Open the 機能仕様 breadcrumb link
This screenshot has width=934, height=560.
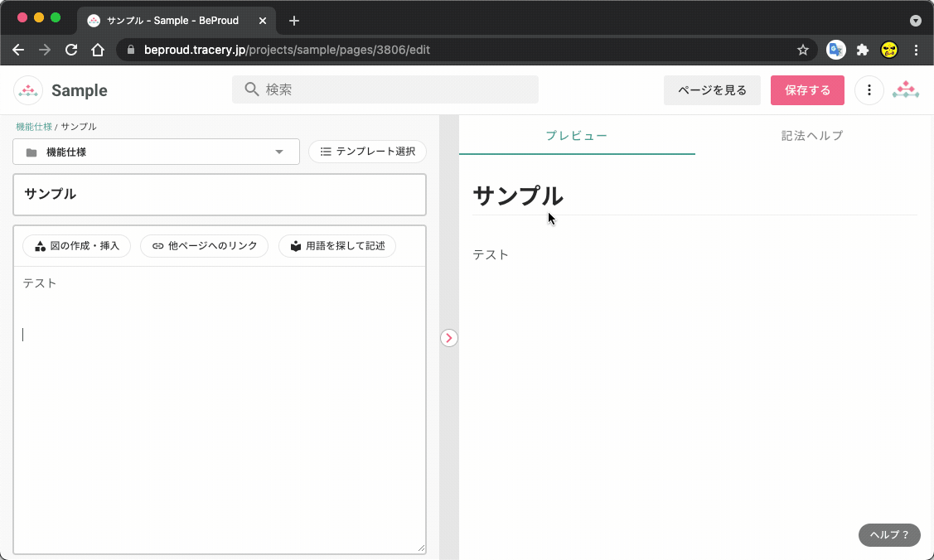[x=33, y=127]
